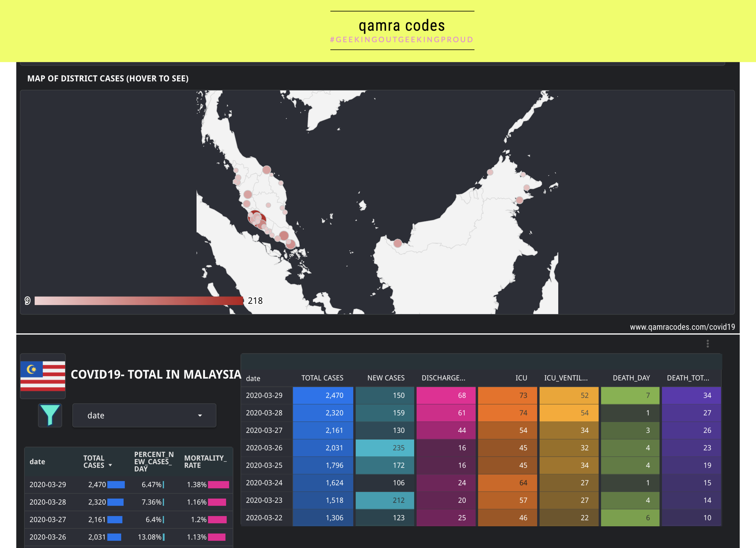Click the 218 end of the color legend gradient

tap(255, 300)
